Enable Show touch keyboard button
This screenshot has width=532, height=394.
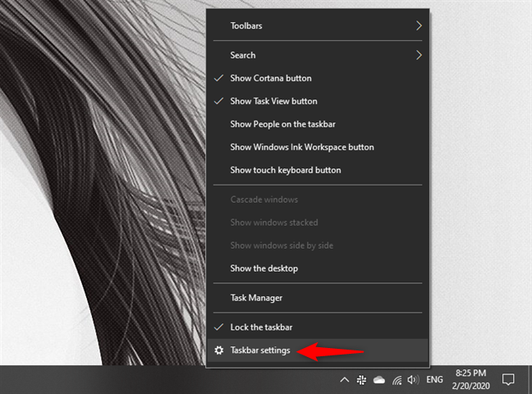285,170
